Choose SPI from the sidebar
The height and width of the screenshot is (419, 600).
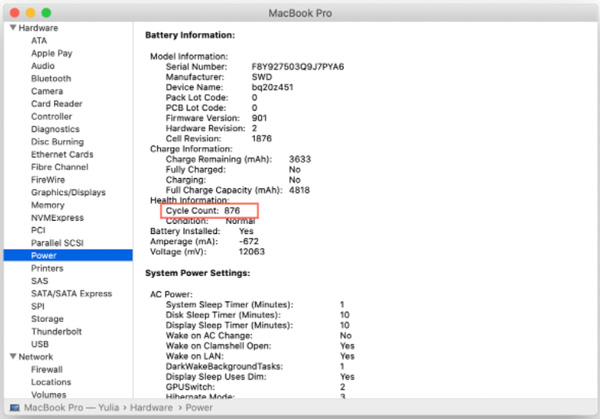point(38,306)
